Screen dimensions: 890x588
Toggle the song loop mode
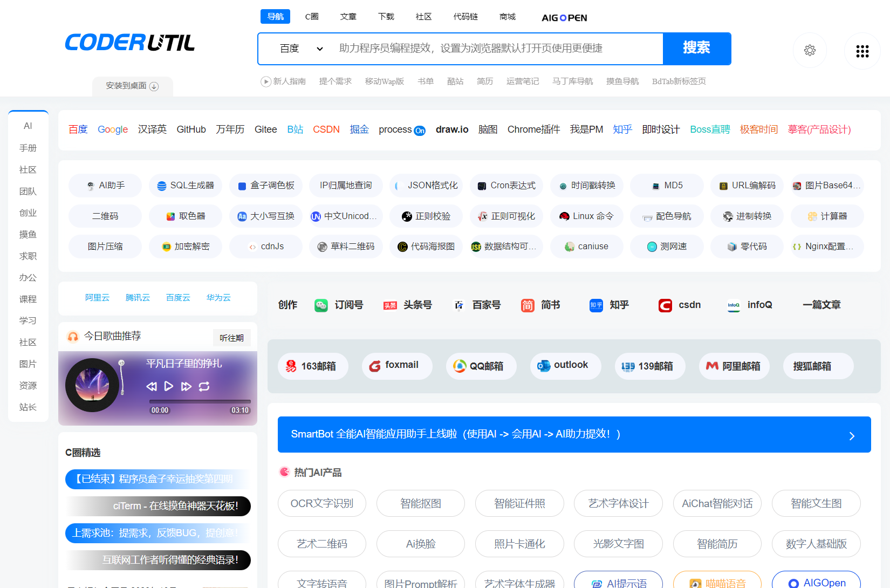point(204,386)
